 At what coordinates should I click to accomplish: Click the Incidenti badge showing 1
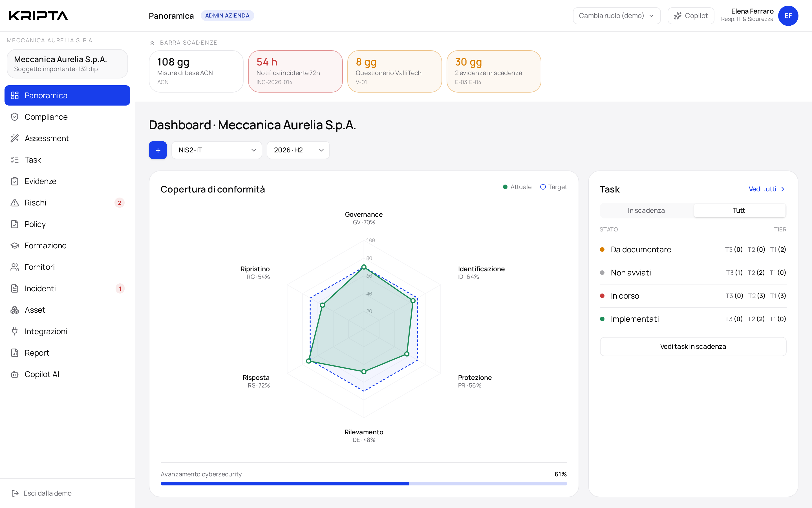coord(120,289)
